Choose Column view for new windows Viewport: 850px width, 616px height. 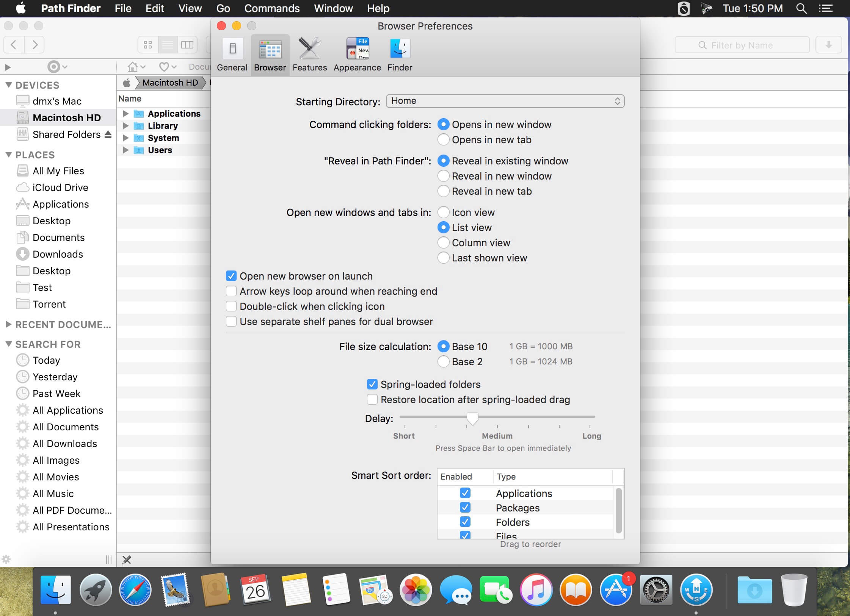click(443, 243)
